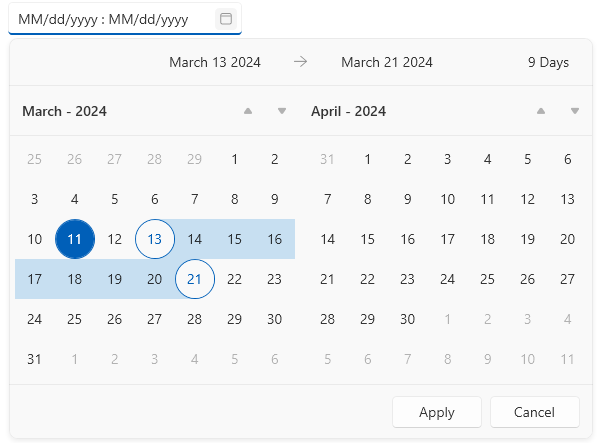Screen dimensions: 604x448
Task: Click the calendar icon in date field
Action: [226, 19]
